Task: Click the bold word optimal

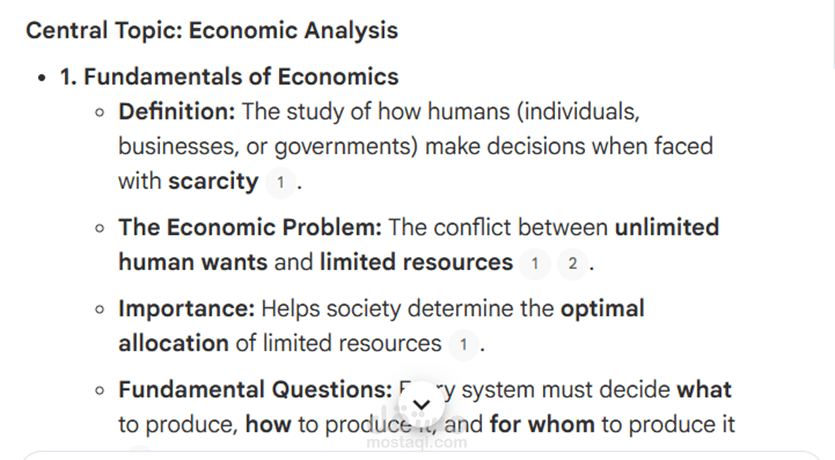Action: tap(602, 309)
